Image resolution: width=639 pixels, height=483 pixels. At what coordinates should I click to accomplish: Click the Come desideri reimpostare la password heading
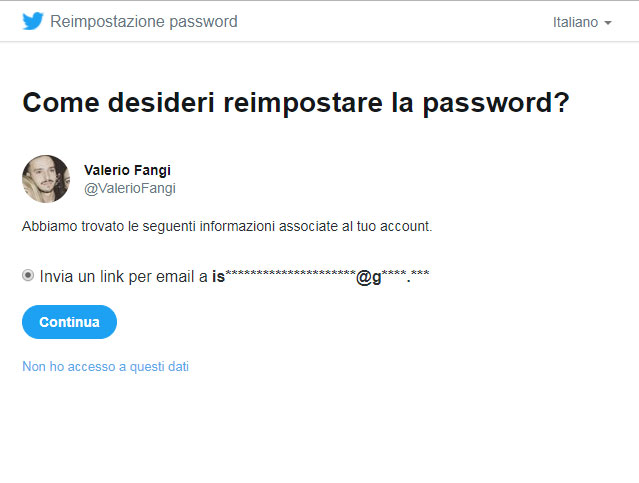296,103
